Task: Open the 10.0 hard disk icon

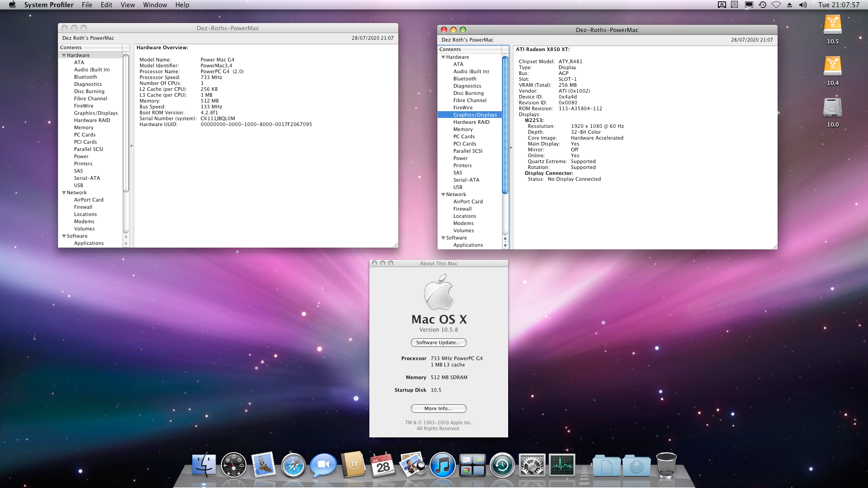Action: [x=832, y=108]
